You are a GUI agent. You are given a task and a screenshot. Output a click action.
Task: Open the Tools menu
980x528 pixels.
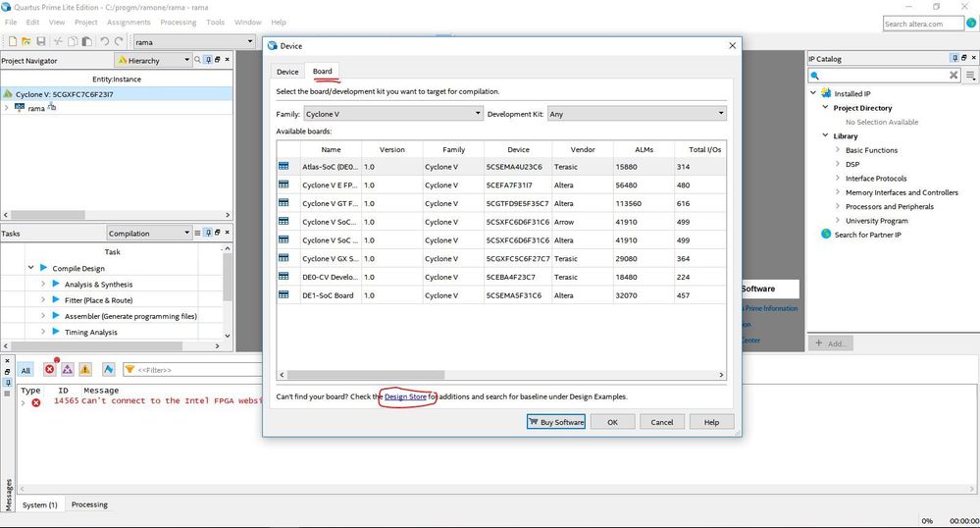click(215, 22)
